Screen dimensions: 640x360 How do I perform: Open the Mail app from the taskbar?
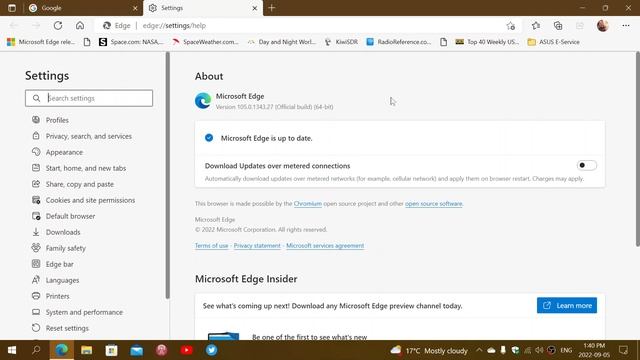pos(137,350)
